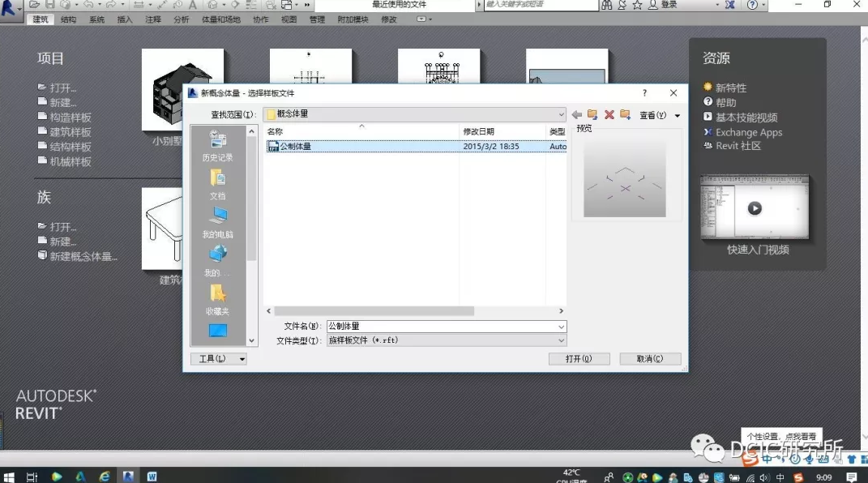Open the 工具 dropdown button
The image size is (868, 483).
218,358
